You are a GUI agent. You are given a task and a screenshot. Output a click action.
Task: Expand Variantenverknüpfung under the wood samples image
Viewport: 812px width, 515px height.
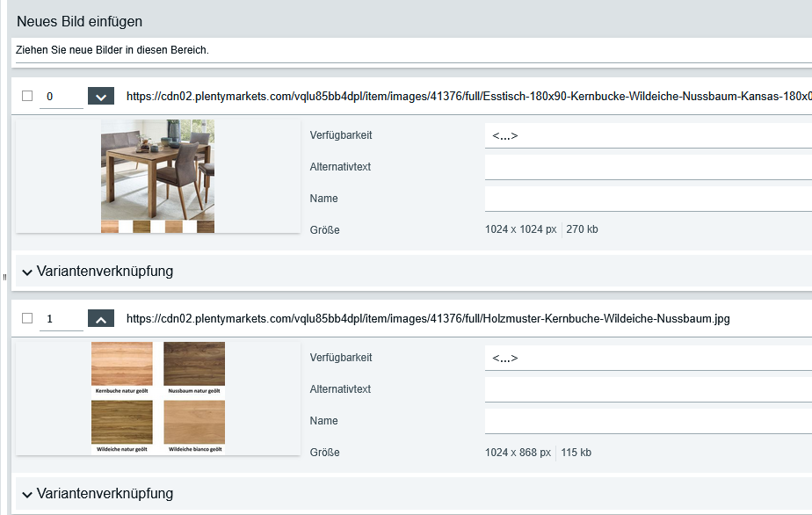pos(98,494)
